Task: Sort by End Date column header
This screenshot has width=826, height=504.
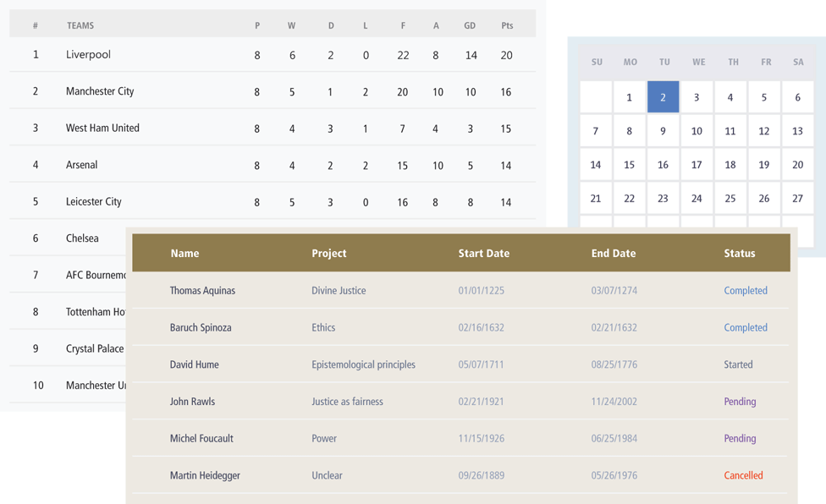Action: point(614,253)
